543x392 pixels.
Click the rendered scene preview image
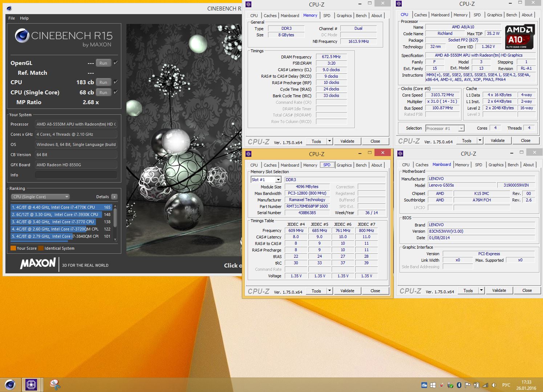point(184,140)
